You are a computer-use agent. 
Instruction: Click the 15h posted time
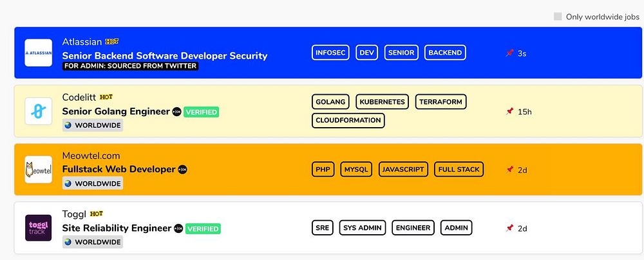(524, 112)
